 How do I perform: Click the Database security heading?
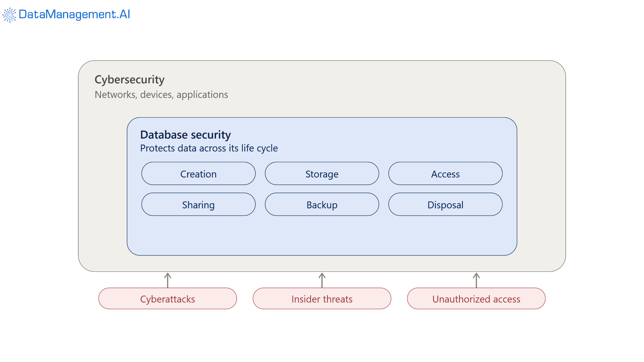pos(186,135)
